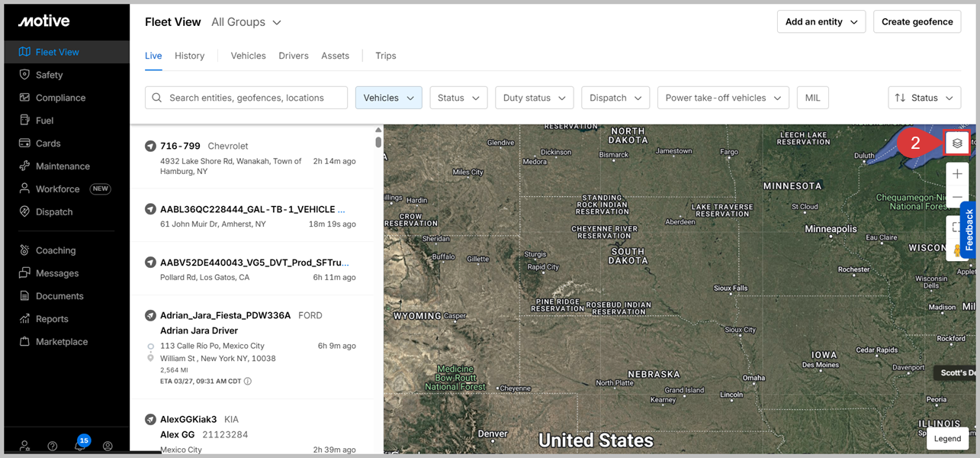Zoom out on the map
Image resolution: width=980 pixels, height=458 pixels.
957,197
